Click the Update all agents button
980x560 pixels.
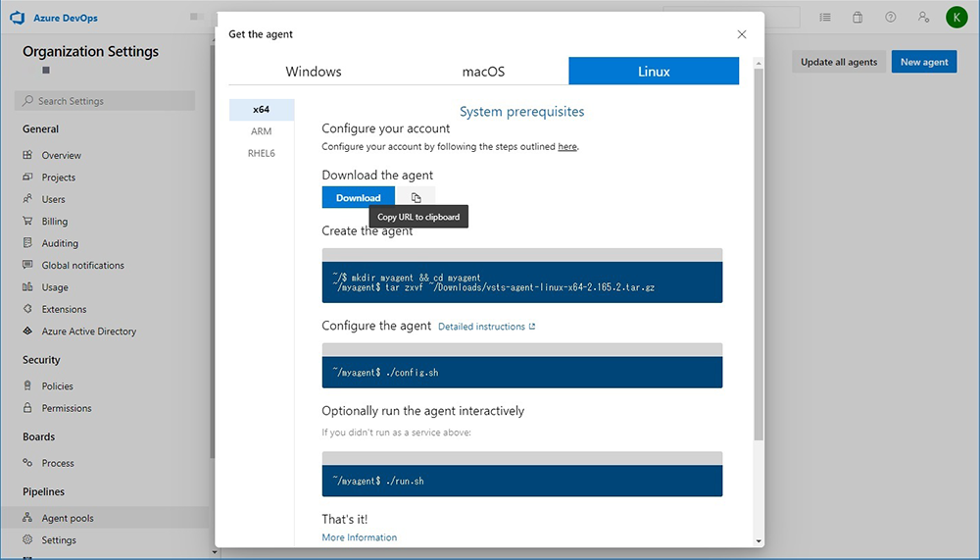(839, 62)
